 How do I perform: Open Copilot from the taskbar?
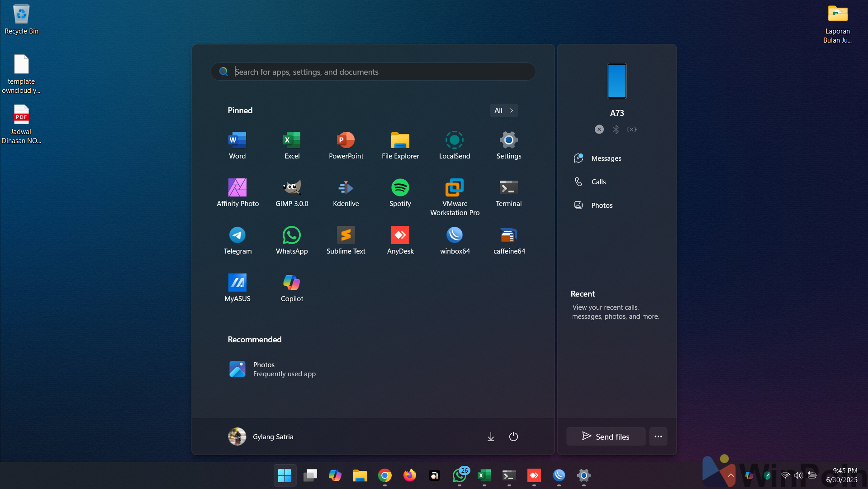(x=335, y=475)
